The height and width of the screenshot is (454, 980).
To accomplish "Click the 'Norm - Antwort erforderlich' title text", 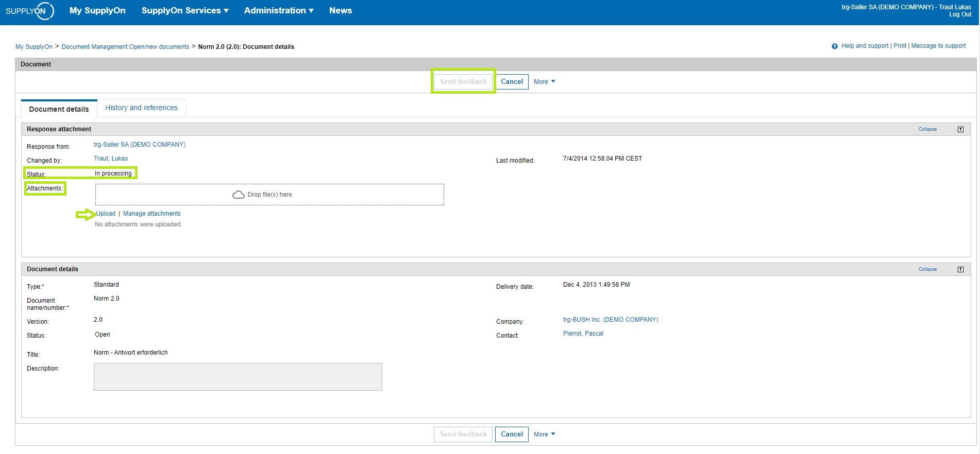I will pos(131,353).
